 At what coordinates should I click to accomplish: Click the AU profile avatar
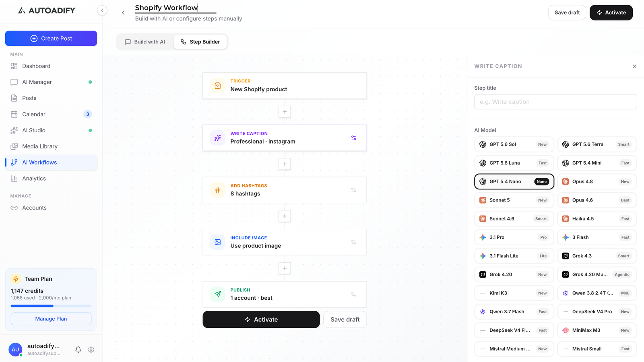15,350
